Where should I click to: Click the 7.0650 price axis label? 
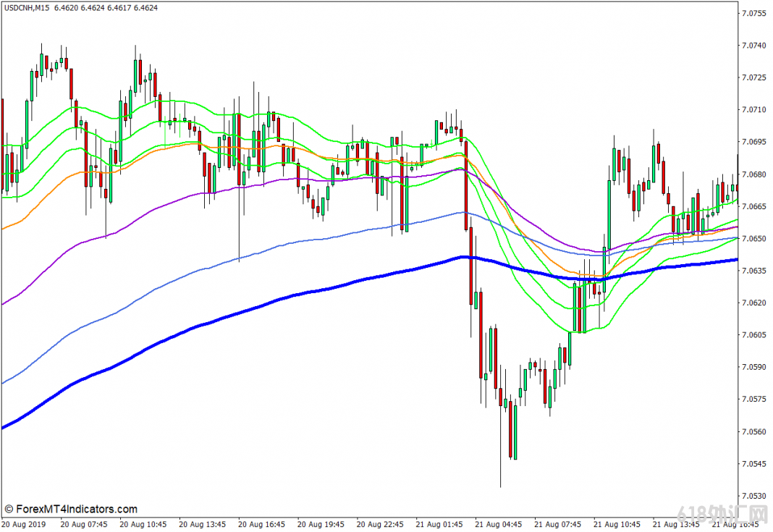tap(753, 239)
